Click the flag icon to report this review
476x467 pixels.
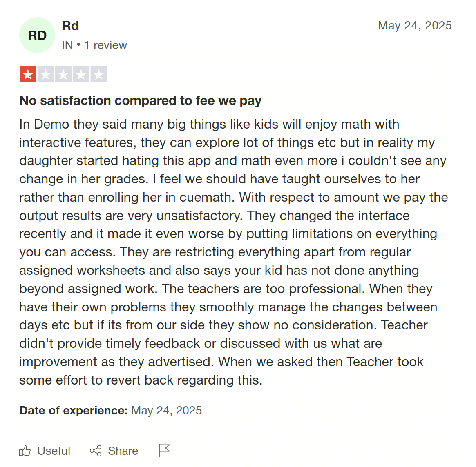pyautogui.click(x=164, y=450)
